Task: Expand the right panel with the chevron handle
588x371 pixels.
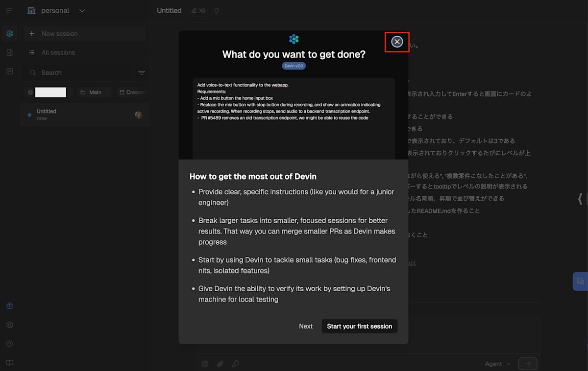Action: coord(581,199)
